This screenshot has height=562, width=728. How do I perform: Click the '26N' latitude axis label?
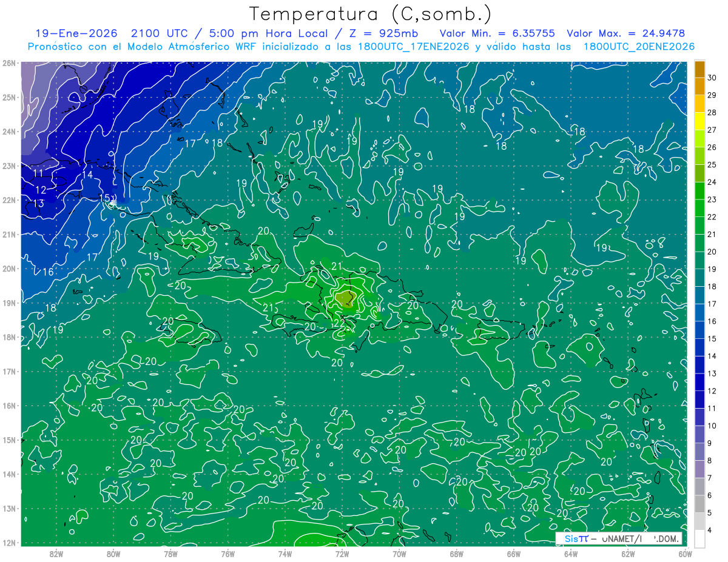8,63
